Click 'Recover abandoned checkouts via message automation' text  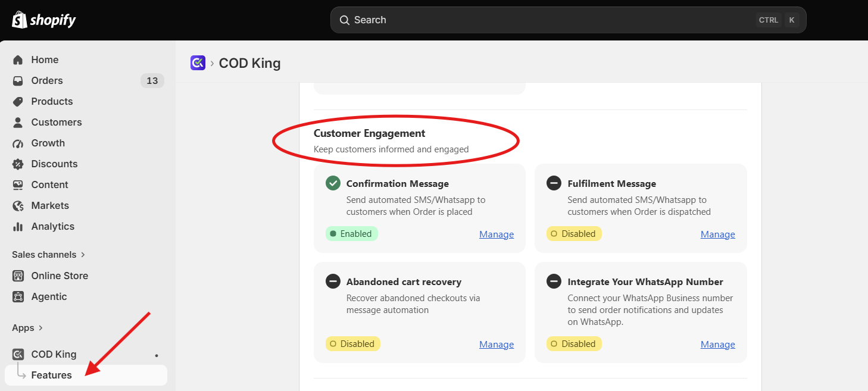coord(413,304)
